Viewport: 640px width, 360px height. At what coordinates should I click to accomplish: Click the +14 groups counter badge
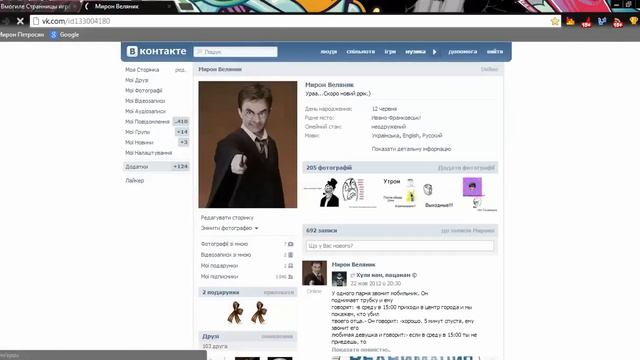pos(182,132)
